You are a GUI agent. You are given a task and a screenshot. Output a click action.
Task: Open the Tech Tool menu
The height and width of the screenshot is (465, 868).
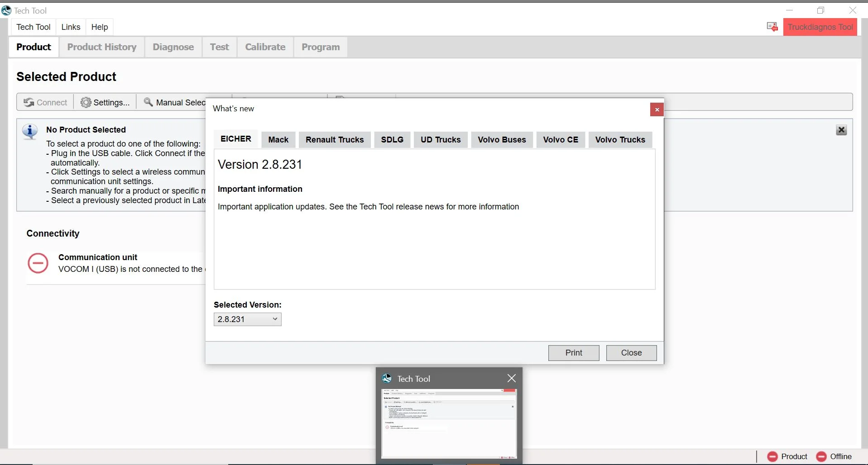34,27
